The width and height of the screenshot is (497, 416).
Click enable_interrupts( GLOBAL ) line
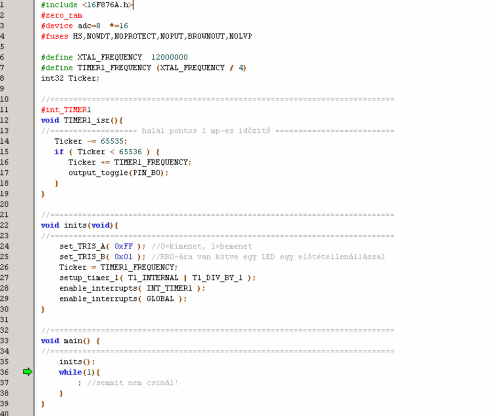[123, 299]
